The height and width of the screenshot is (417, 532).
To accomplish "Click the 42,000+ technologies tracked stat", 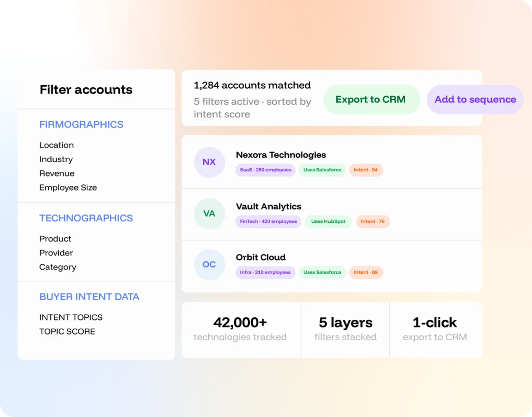I will (240, 329).
